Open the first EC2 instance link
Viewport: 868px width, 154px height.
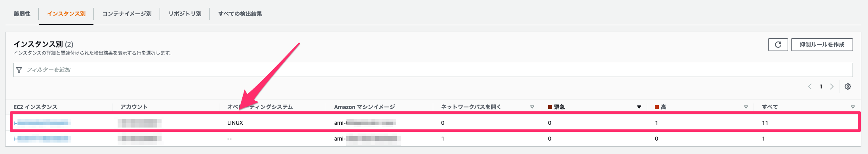pos(42,123)
